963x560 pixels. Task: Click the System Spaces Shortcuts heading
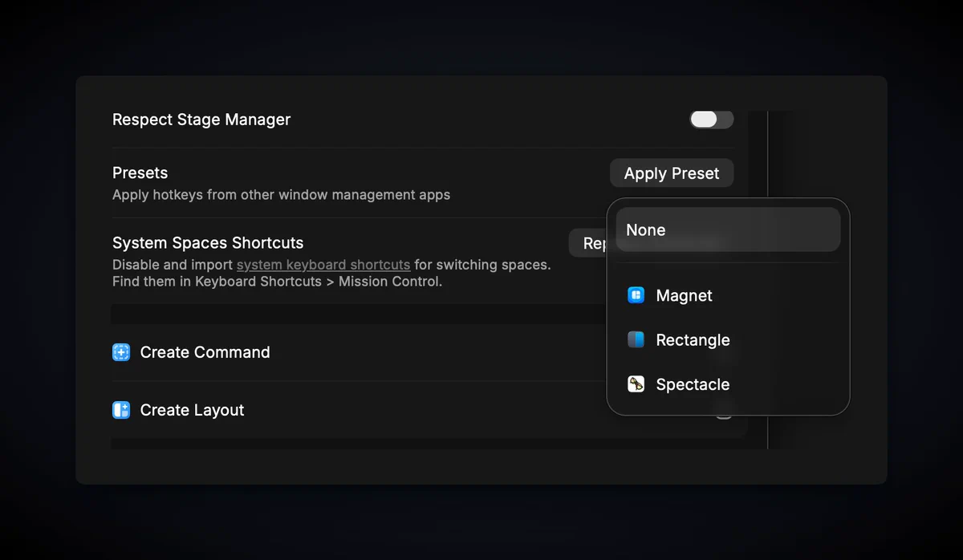208,242
